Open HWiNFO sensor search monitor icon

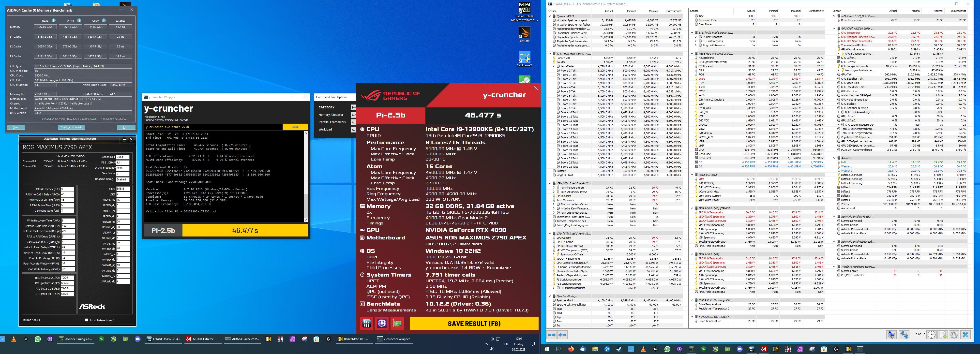(891, 335)
